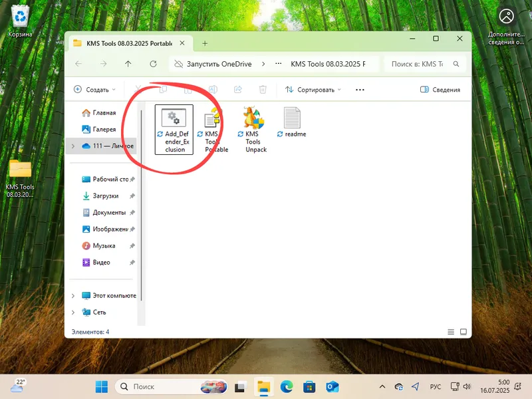Switch to list view mode
Viewport: 532px width, 399px height.
coord(450,331)
